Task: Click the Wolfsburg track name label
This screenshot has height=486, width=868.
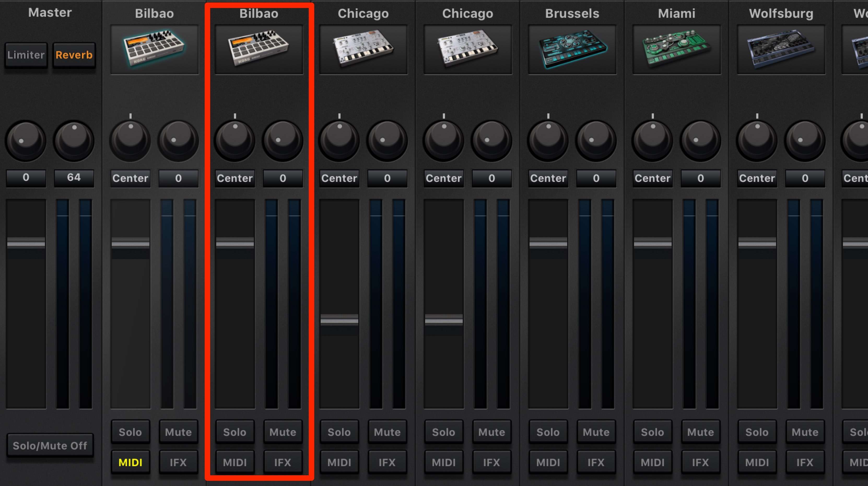Action: [x=781, y=14]
